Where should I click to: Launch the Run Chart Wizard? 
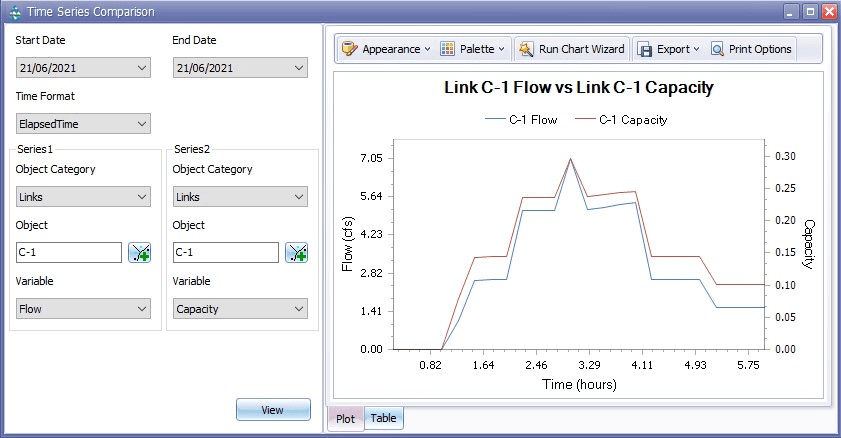click(x=572, y=49)
